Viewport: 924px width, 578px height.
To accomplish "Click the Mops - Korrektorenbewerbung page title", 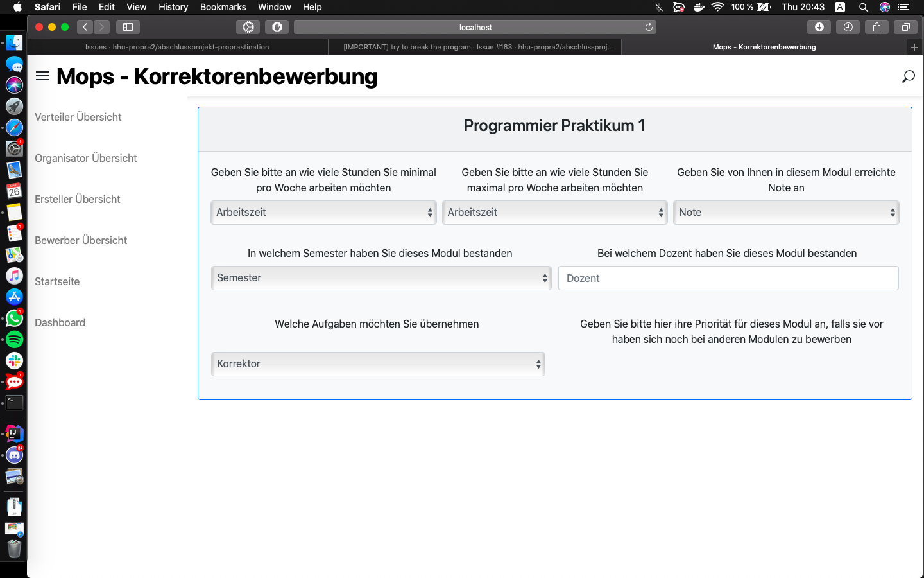I will pos(217,76).
